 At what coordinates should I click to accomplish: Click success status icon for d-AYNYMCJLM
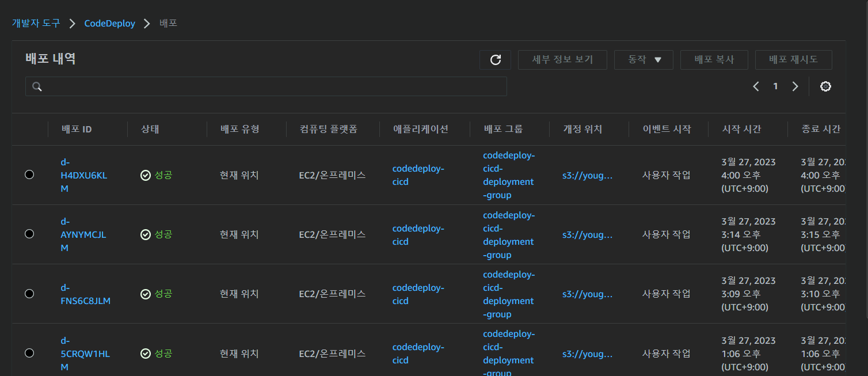[146, 234]
